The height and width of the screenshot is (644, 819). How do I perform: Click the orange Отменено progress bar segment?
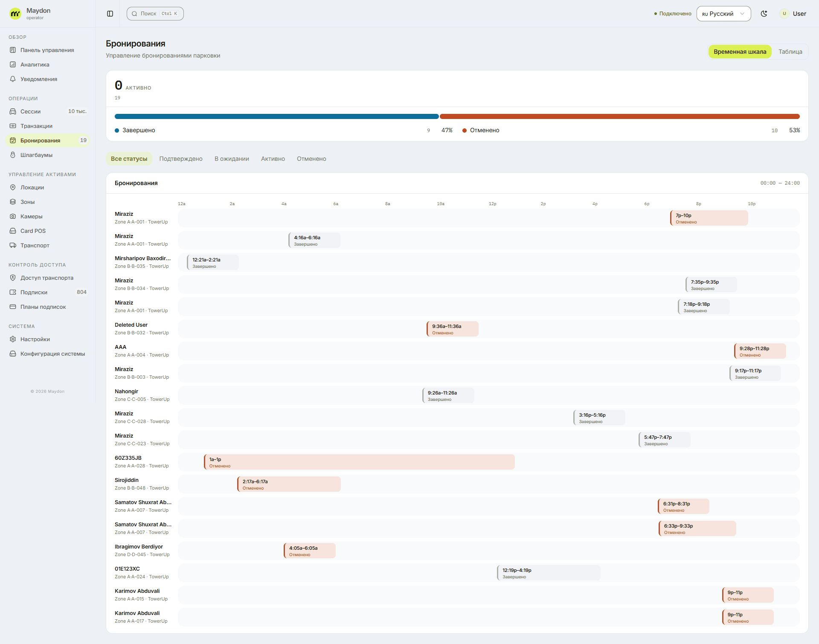tap(619, 116)
